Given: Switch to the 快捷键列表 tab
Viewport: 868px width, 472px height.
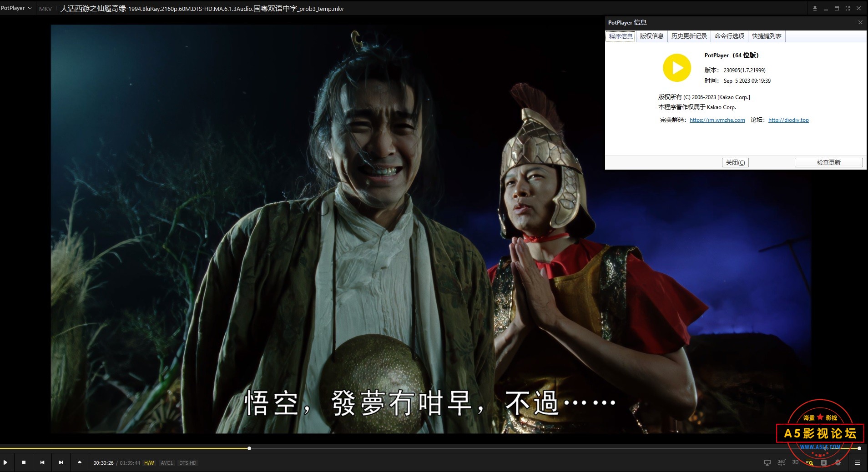Looking at the screenshot, I should tap(767, 36).
